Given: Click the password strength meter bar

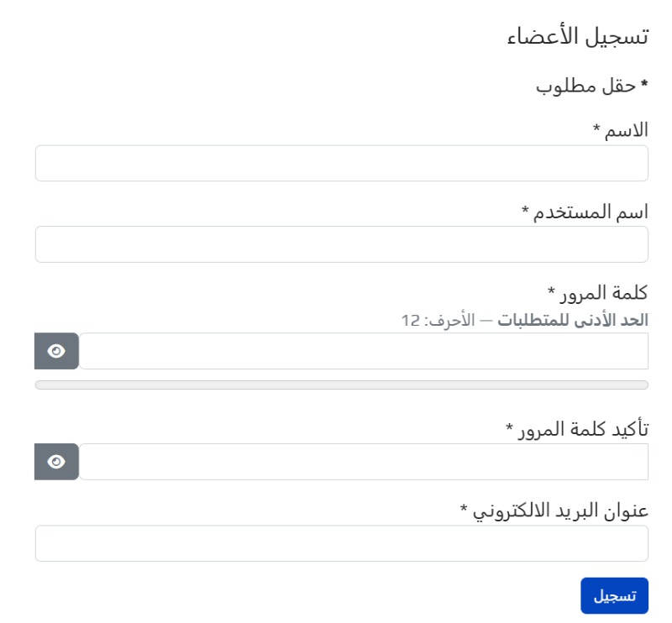Looking at the screenshot, I should [x=341, y=385].
